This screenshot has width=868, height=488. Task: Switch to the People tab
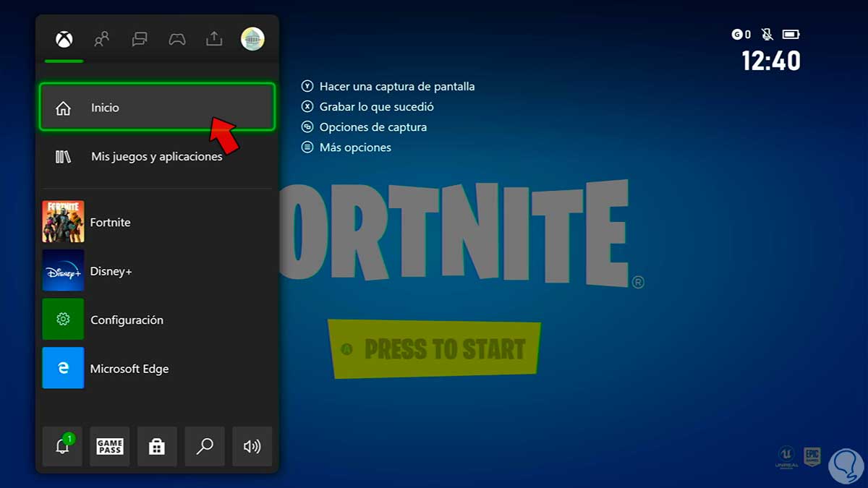pos(102,39)
